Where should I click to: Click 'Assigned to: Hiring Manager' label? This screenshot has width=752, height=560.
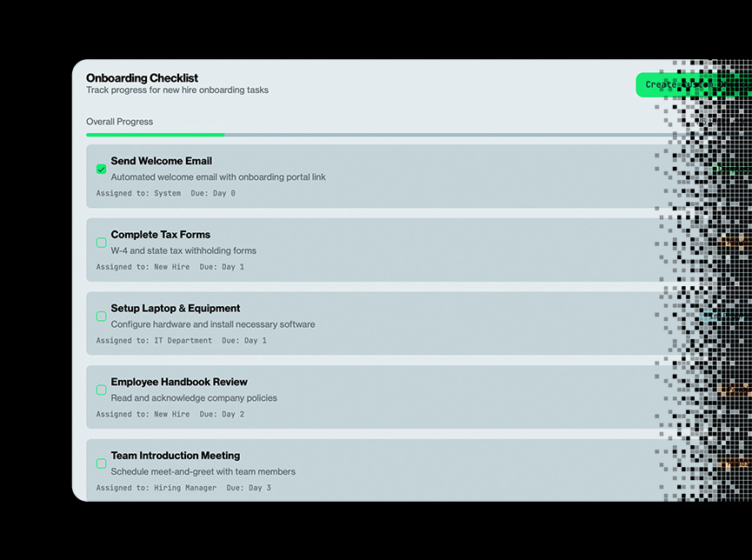coord(156,488)
